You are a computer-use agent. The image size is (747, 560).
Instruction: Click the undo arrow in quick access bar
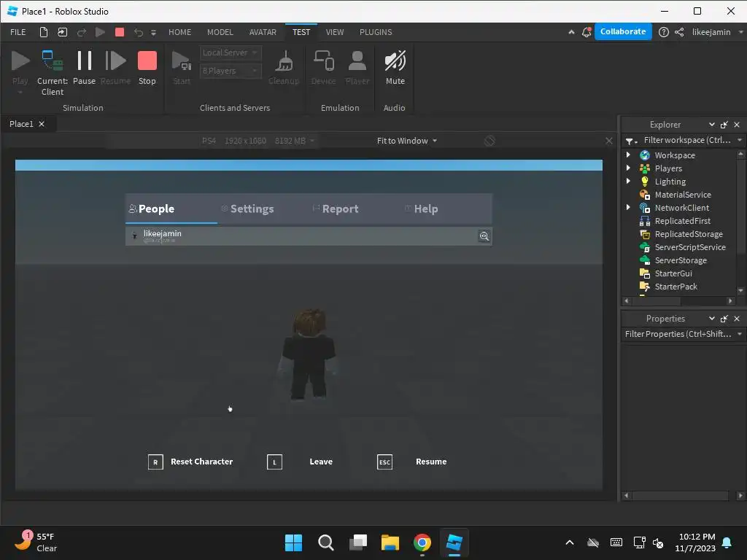pyautogui.click(x=138, y=32)
